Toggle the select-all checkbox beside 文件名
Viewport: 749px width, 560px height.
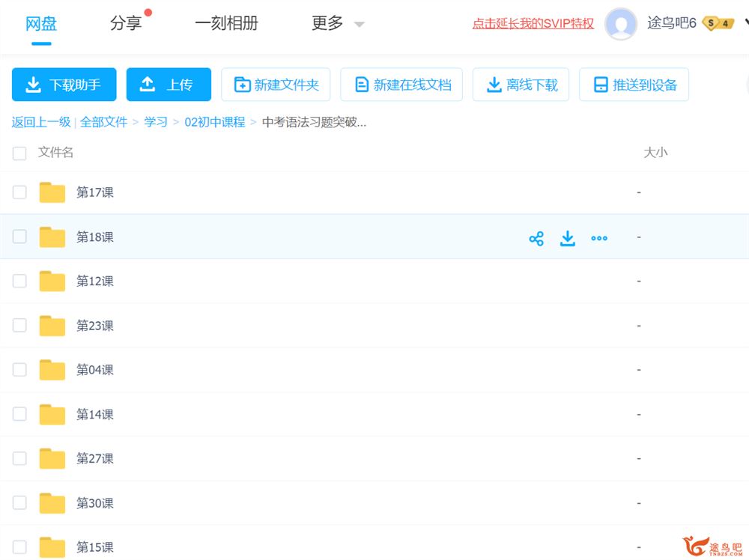19,153
